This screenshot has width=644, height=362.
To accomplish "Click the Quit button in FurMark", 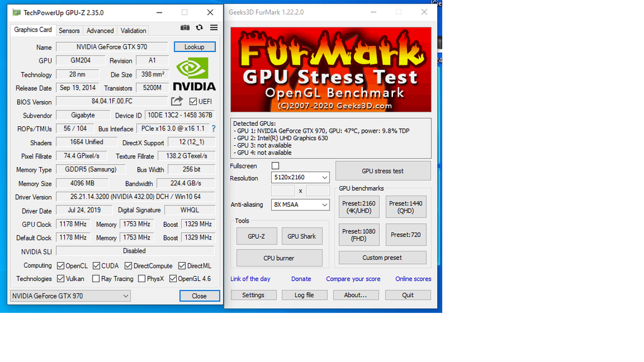I will tap(408, 295).
